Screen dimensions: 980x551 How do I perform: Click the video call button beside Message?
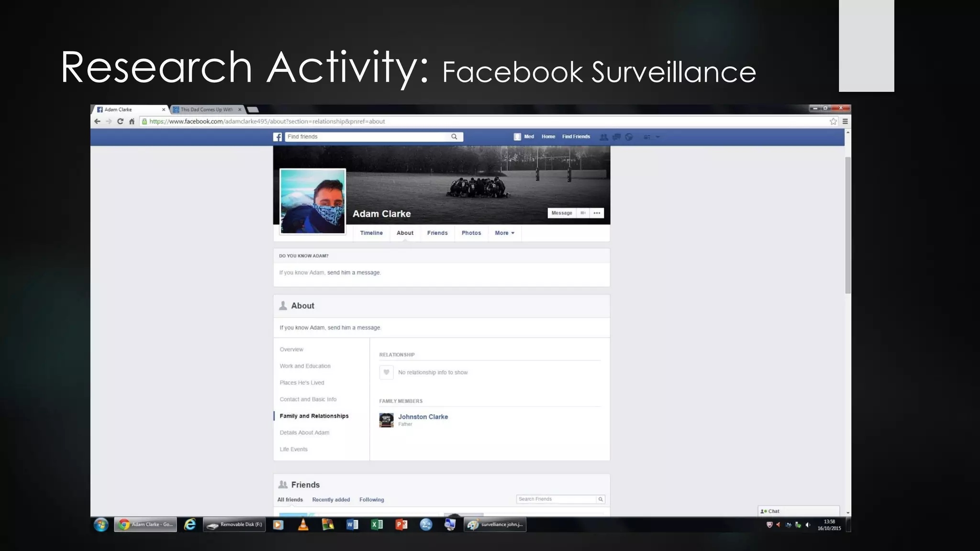pyautogui.click(x=583, y=213)
